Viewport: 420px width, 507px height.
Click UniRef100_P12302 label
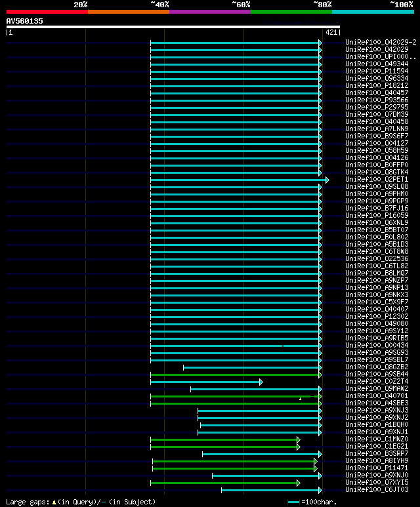(x=377, y=317)
